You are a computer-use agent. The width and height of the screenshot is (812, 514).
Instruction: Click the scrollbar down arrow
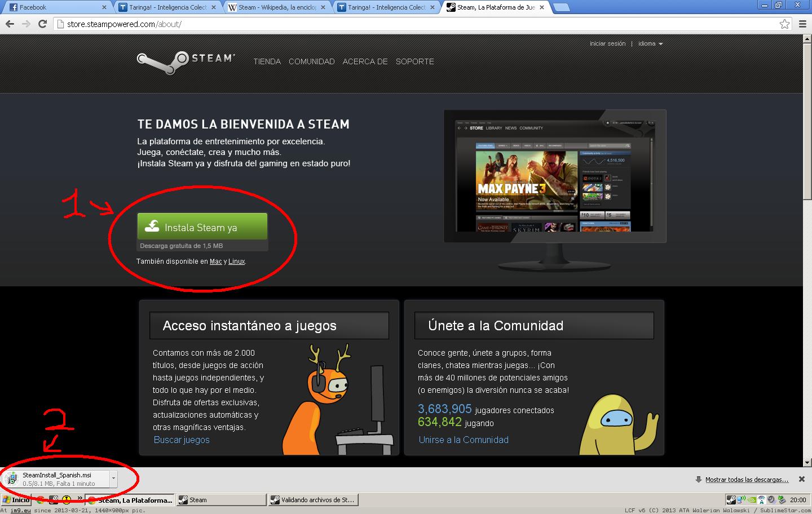(807, 462)
